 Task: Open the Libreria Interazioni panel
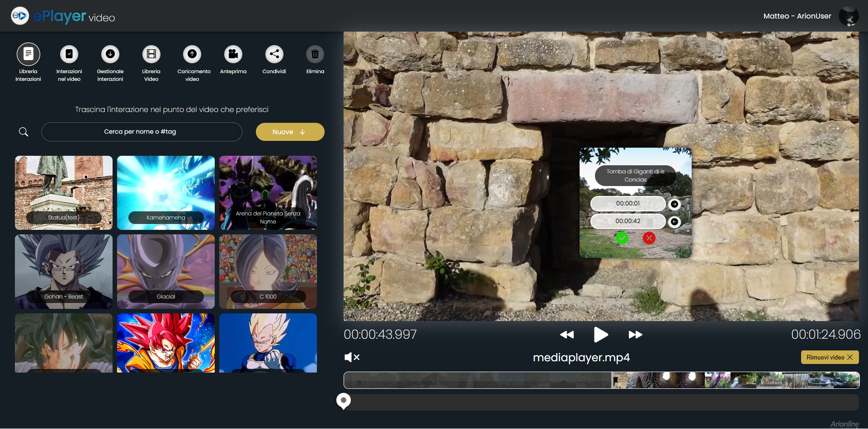pyautogui.click(x=28, y=53)
